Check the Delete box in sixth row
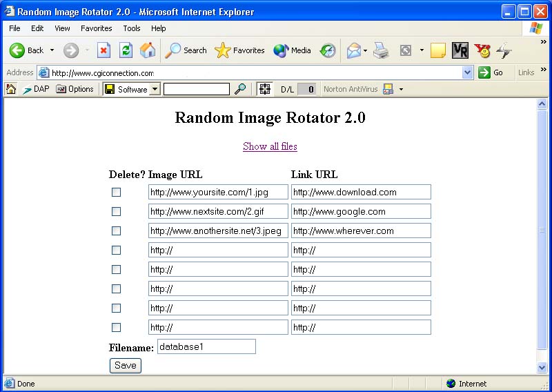The width and height of the screenshot is (552, 392). point(116,288)
